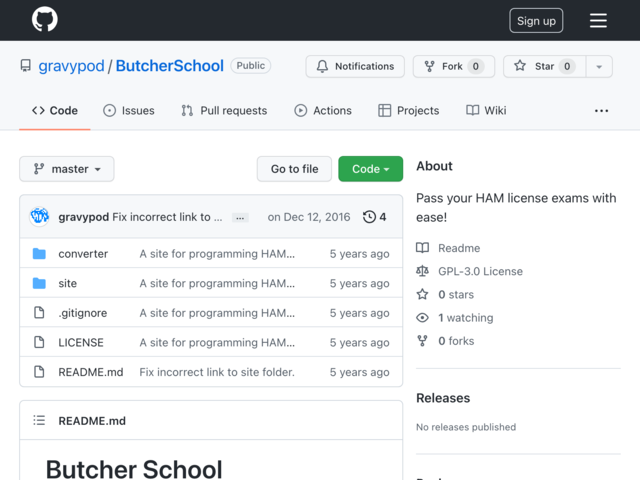
Task: Open the gravypod owner link
Action: 71,66
